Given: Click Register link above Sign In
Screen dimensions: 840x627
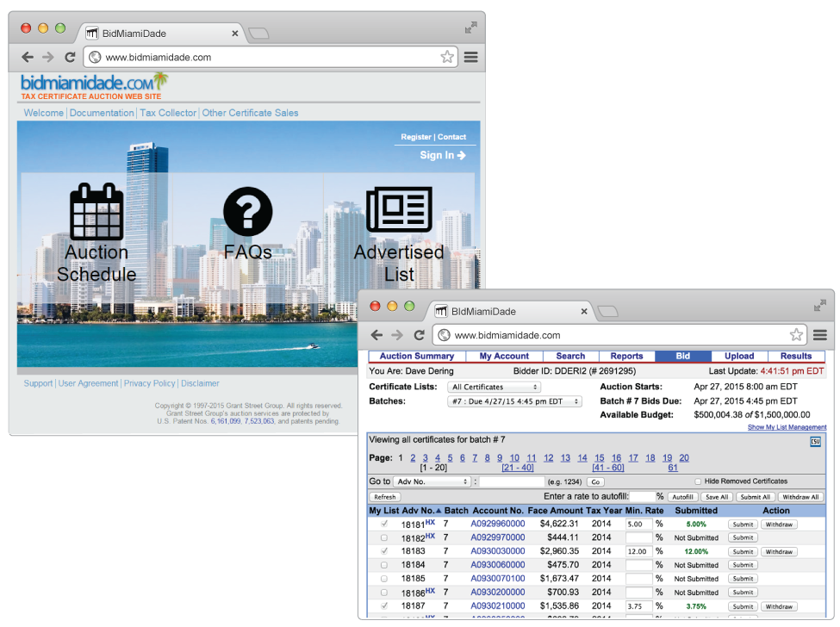Looking at the screenshot, I should click(416, 137).
